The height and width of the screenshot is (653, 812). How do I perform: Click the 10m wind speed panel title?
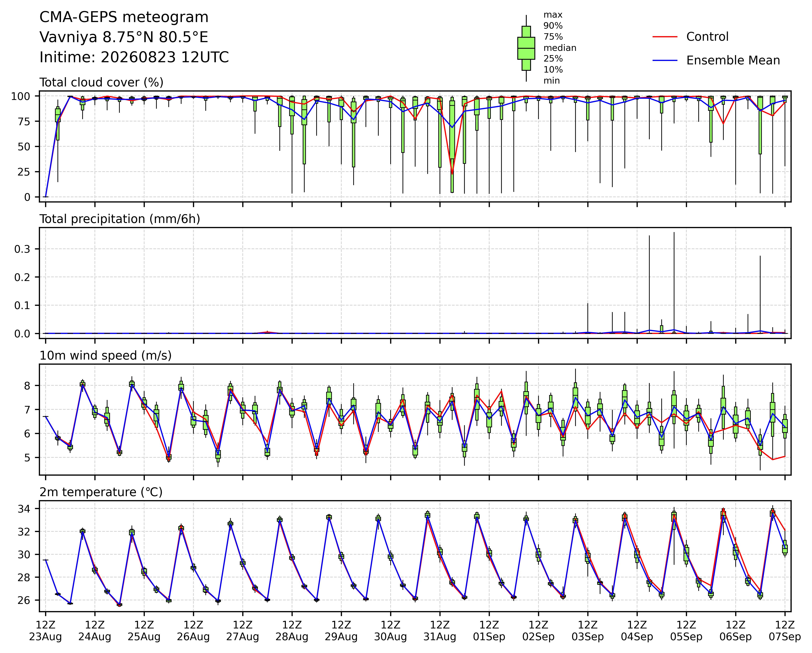[x=106, y=356]
